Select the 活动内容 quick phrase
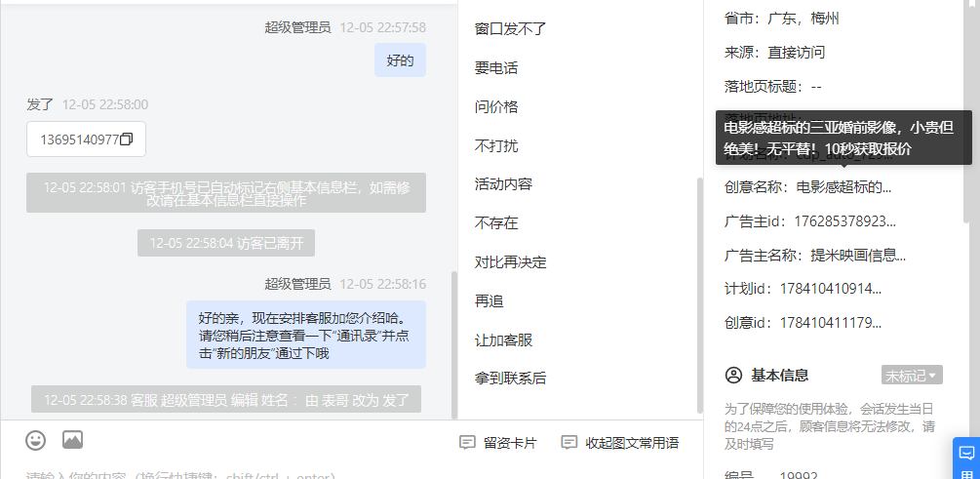This screenshot has width=980, height=479. 504,184
